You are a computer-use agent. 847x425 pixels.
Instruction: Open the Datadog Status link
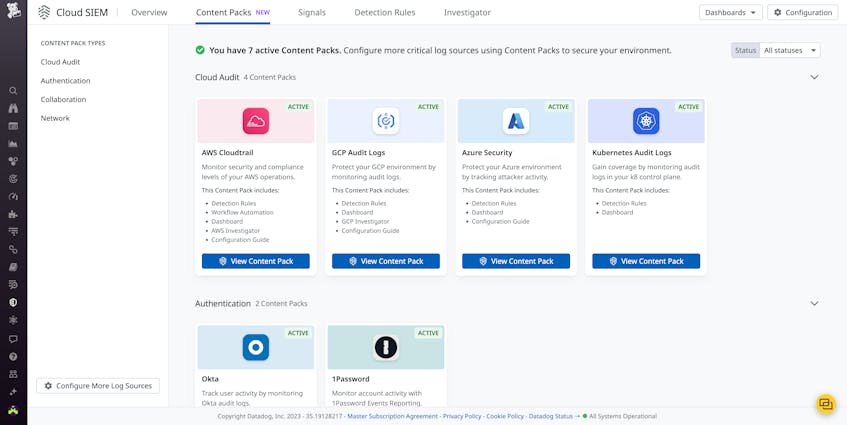pos(550,416)
